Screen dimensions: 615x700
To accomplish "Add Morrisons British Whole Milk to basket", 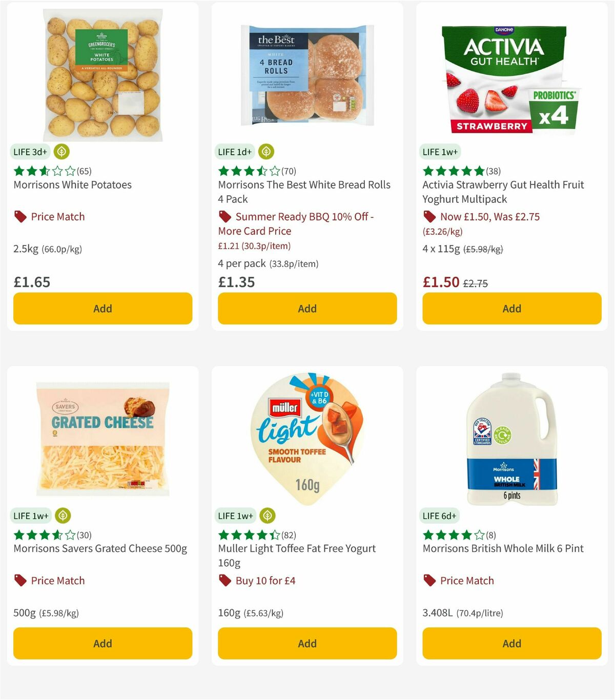I will coord(512,643).
